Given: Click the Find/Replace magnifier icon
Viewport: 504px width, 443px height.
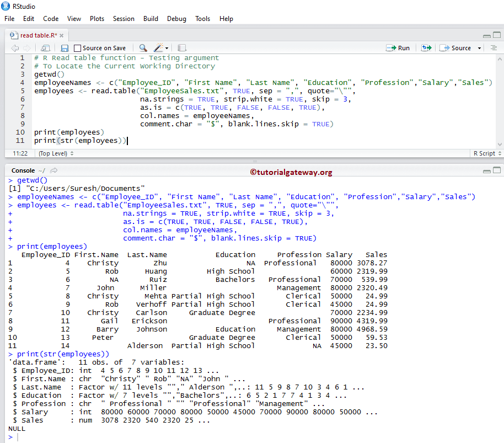Looking at the screenshot, I should [x=143, y=48].
